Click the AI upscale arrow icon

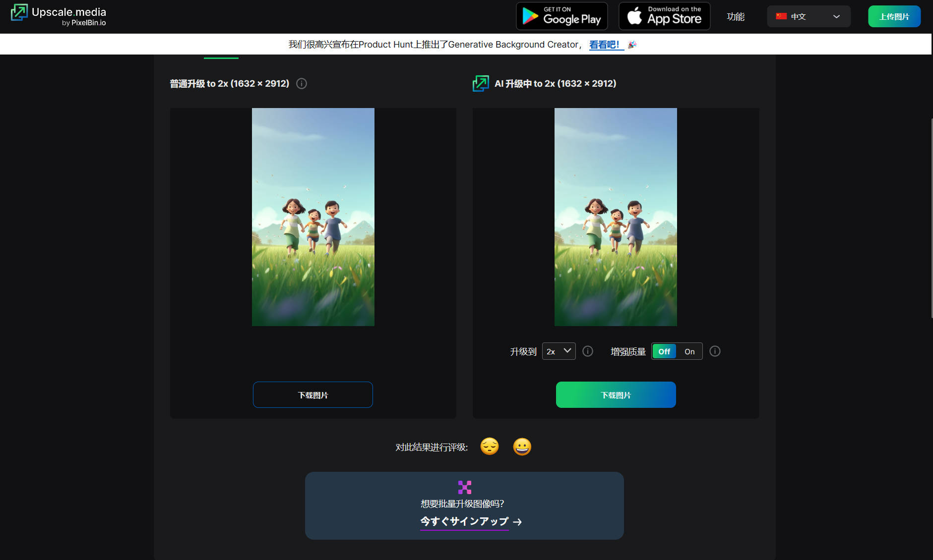click(x=481, y=84)
